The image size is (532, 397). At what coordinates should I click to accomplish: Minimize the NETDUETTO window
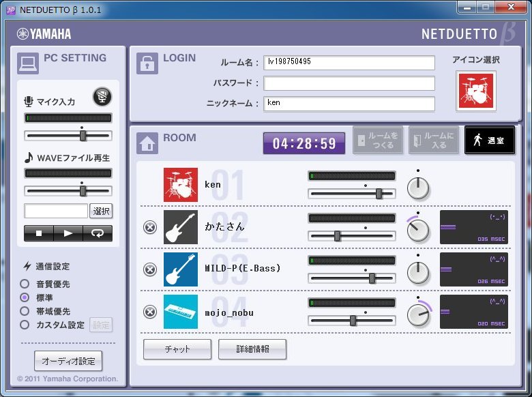click(x=467, y=7)
